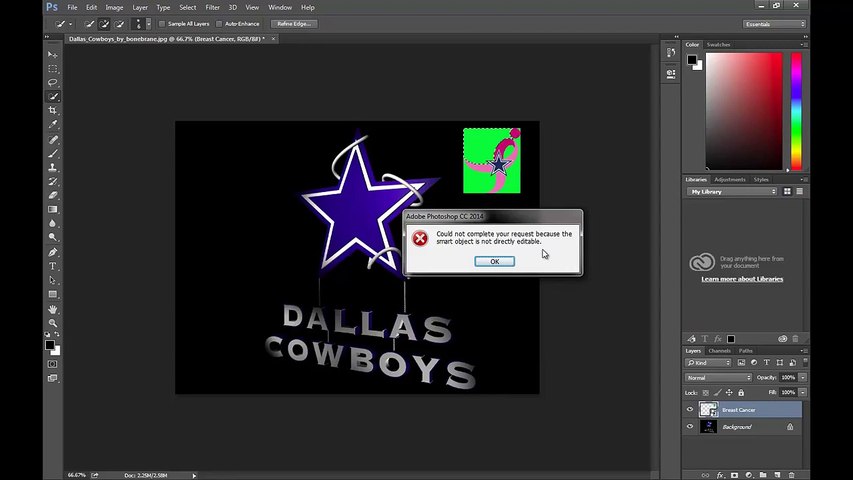This screenshot has width=853, height=480.
Task: Switch to the Adjustments tab
Action: pos(730,180)
